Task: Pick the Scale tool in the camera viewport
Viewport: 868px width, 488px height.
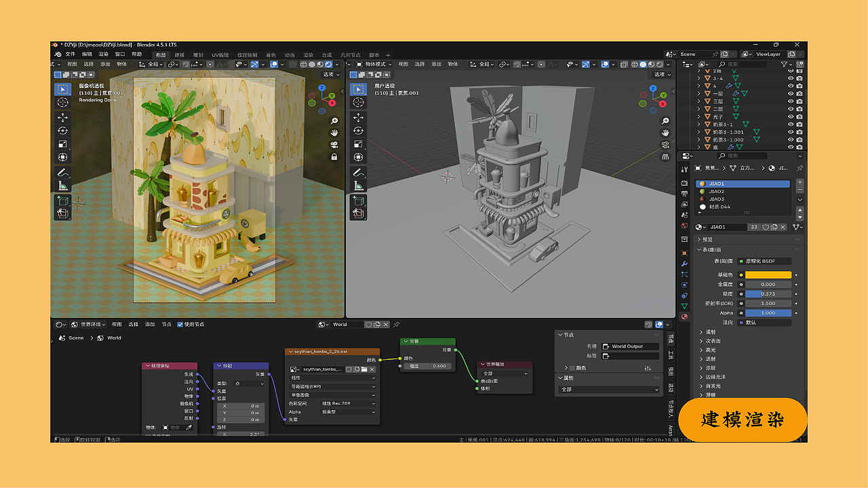Action: pyautogui.click(x=62, y=144)
